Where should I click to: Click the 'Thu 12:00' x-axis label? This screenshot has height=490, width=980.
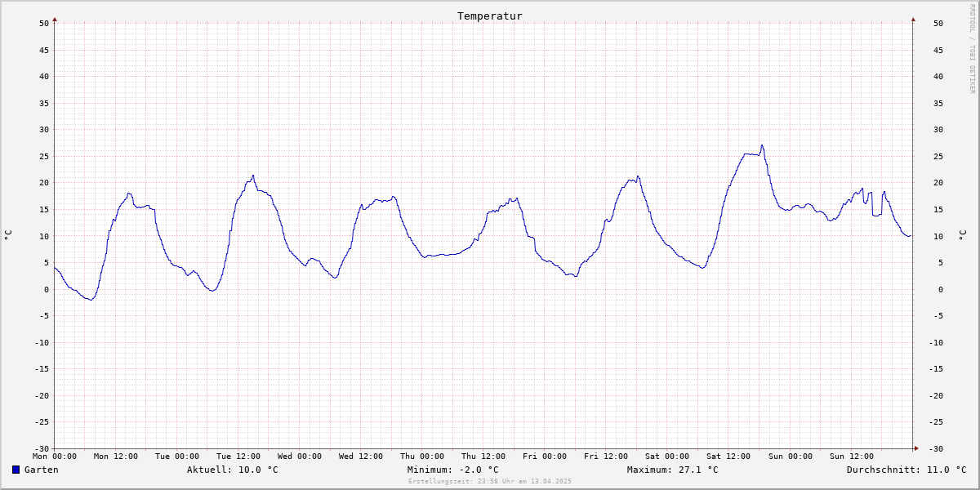click(x=483, y=457)
